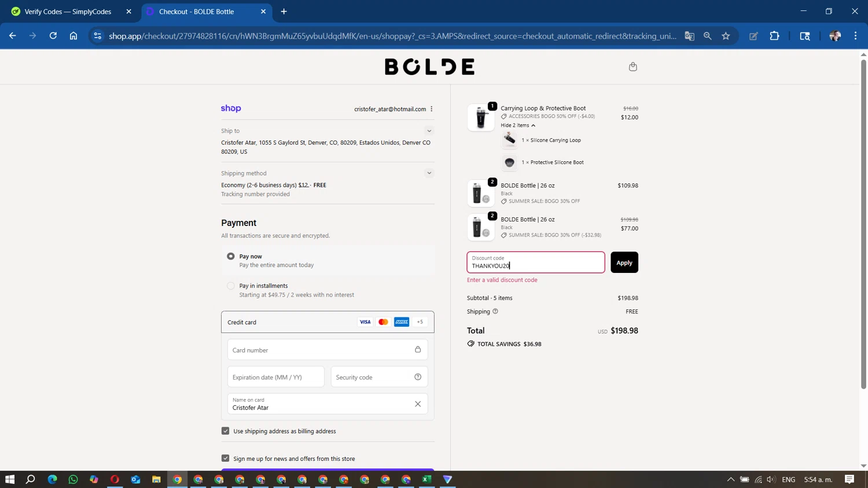Open the browser extensions puzzle icon
868x488 pixels.
click(x=774, y=36)
